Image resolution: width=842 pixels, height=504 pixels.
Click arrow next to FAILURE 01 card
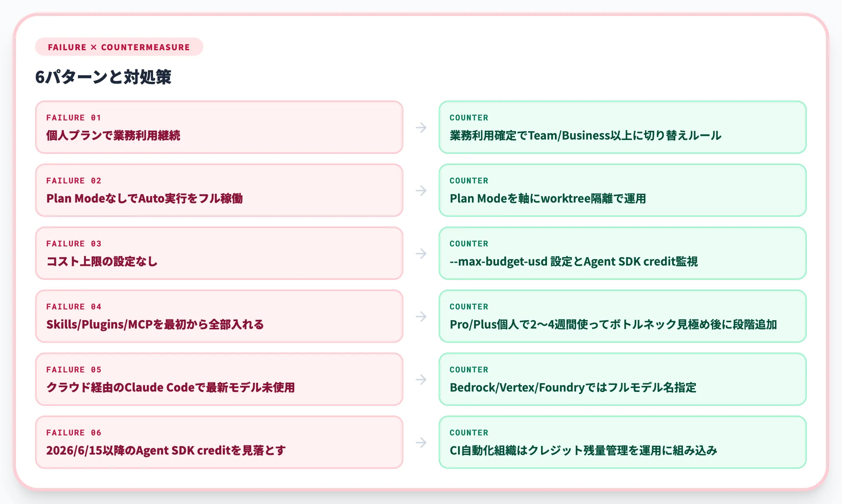click(421, 128)
